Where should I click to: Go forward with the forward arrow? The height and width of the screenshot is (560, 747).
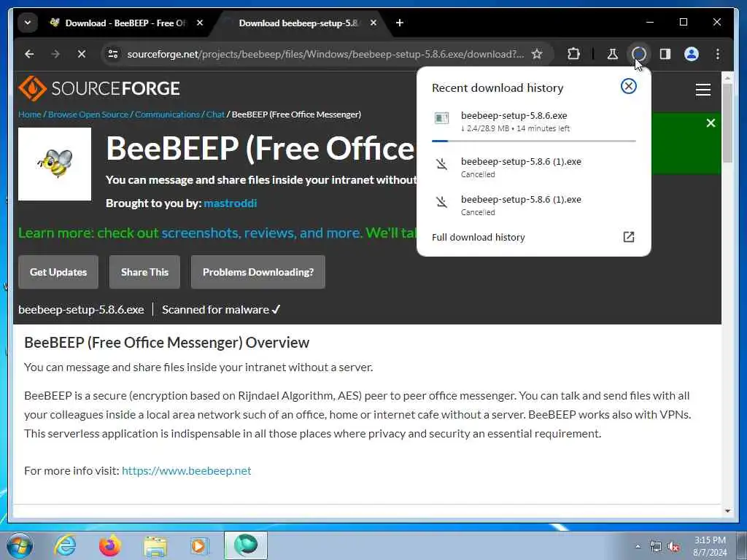click(55, 54)
